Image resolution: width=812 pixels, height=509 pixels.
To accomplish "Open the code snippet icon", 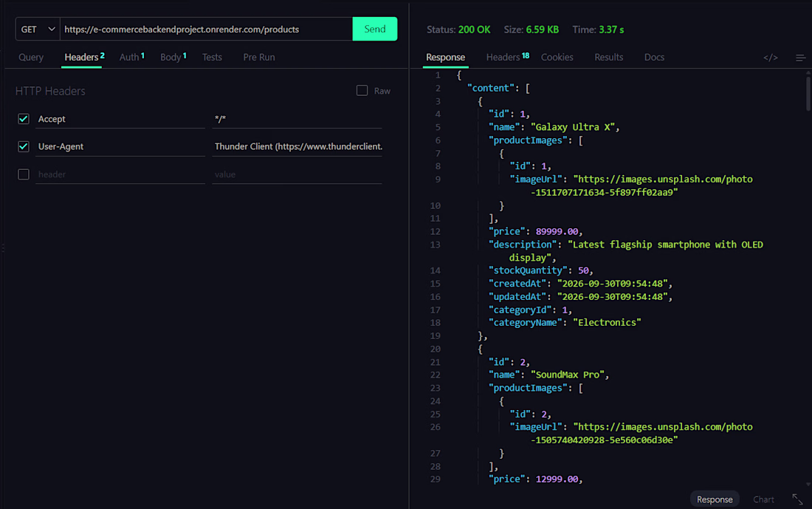I will 770,58.
